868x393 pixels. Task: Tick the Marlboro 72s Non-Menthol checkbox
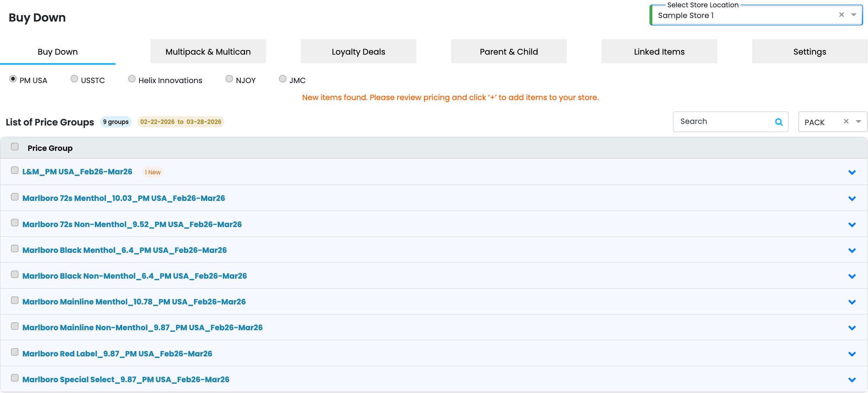(x=15, y=223)
